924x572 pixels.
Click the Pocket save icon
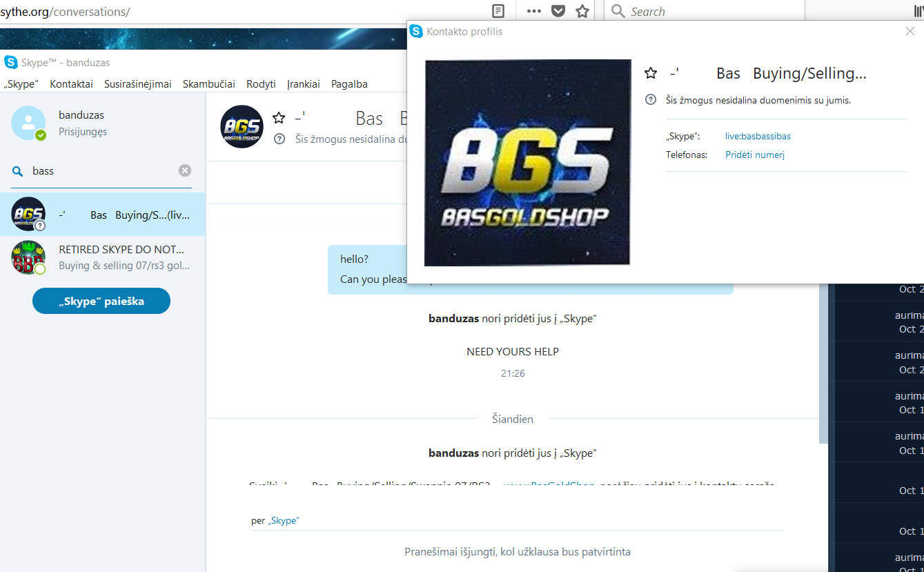[x=558, y=11]
